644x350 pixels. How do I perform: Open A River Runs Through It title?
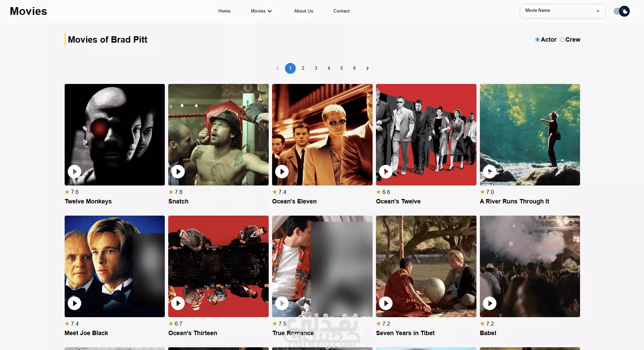pyautogui.click(x=514, y=201)
